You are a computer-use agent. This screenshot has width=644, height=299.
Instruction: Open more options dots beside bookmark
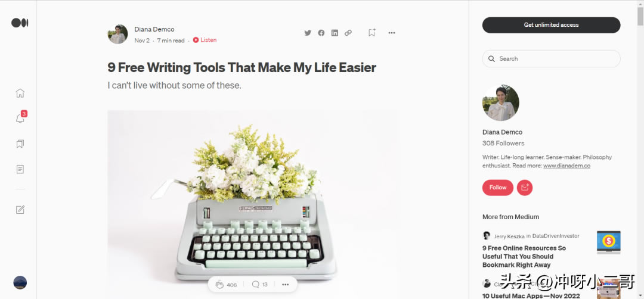(x=391, y=33)
